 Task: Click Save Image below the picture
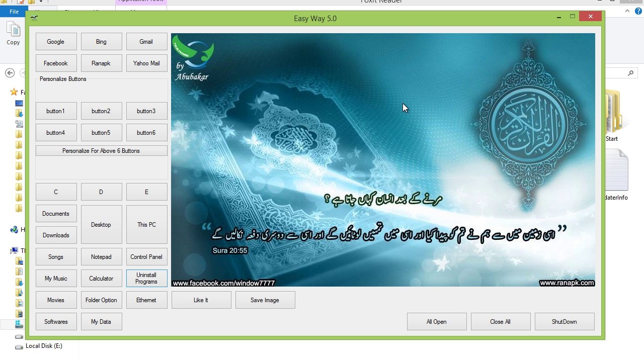click(x=265, y=300)
